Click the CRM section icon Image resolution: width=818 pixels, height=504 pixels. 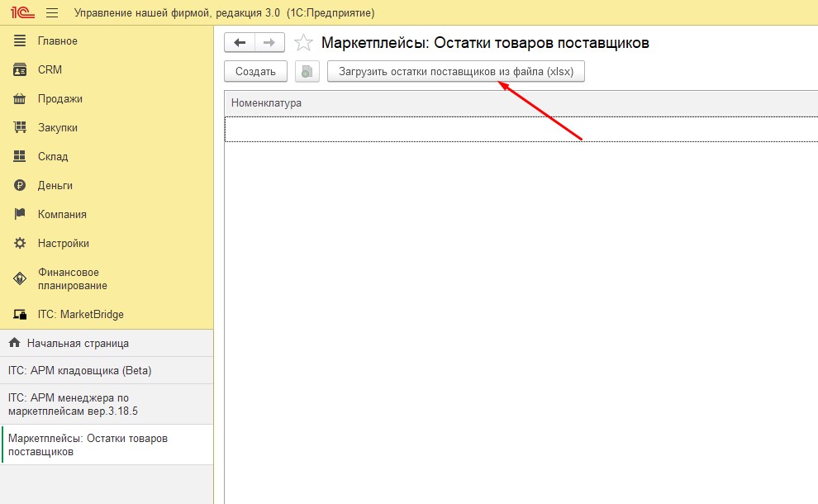click(20, 69)
